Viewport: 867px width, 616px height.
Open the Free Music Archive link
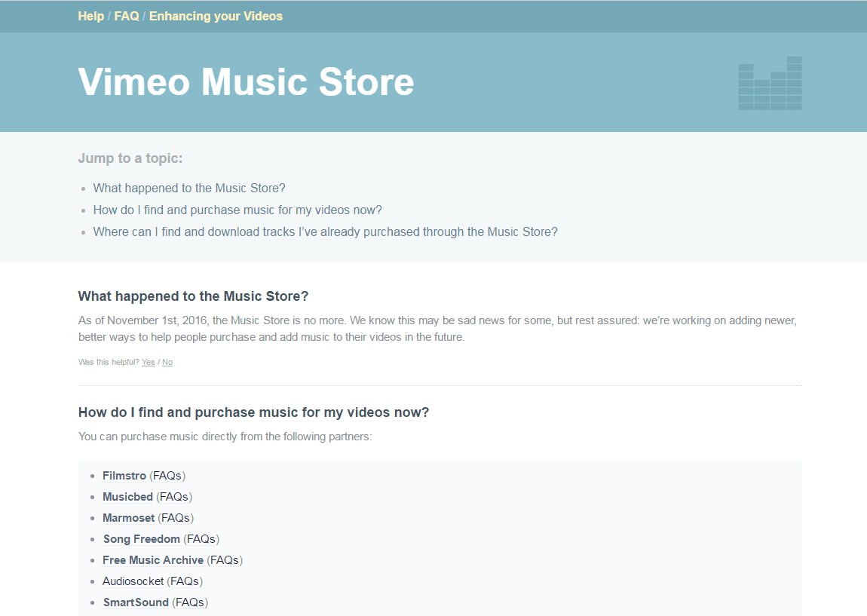(x=153, y=559)
